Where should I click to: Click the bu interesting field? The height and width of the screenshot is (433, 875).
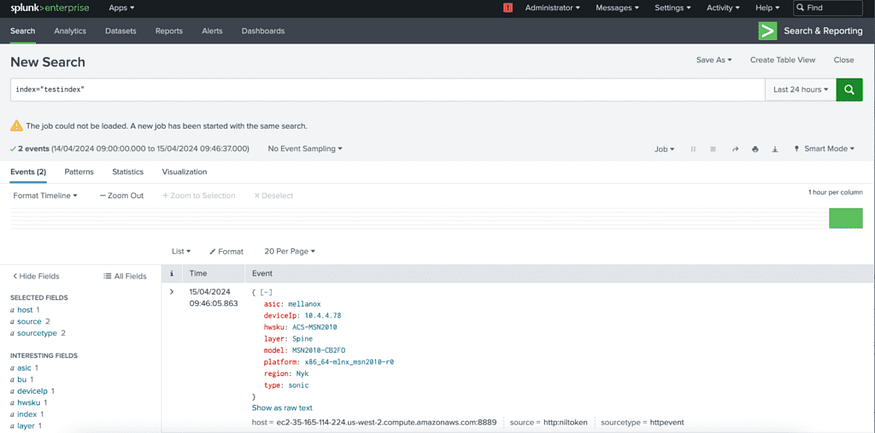tap(22, 379)
